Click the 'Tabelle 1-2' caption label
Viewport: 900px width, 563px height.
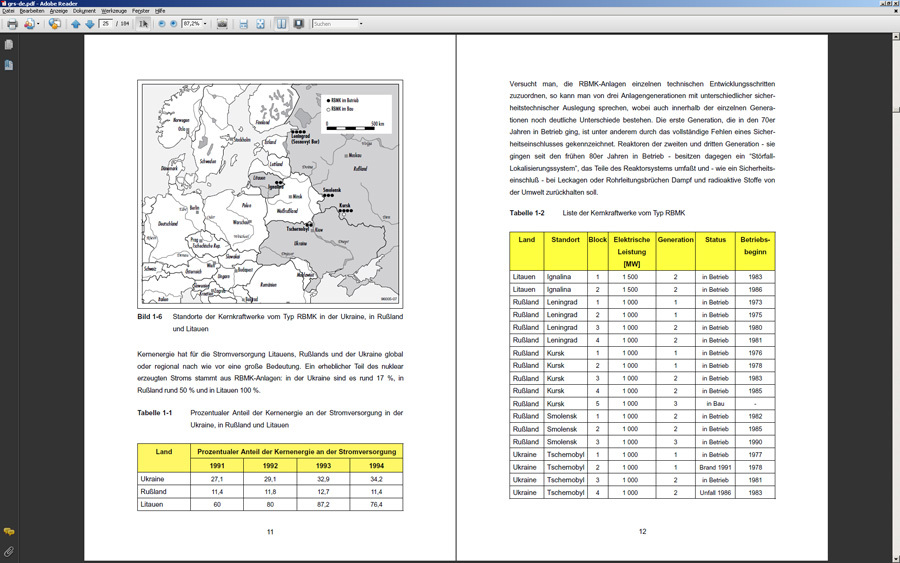click(x=527, y=213)
